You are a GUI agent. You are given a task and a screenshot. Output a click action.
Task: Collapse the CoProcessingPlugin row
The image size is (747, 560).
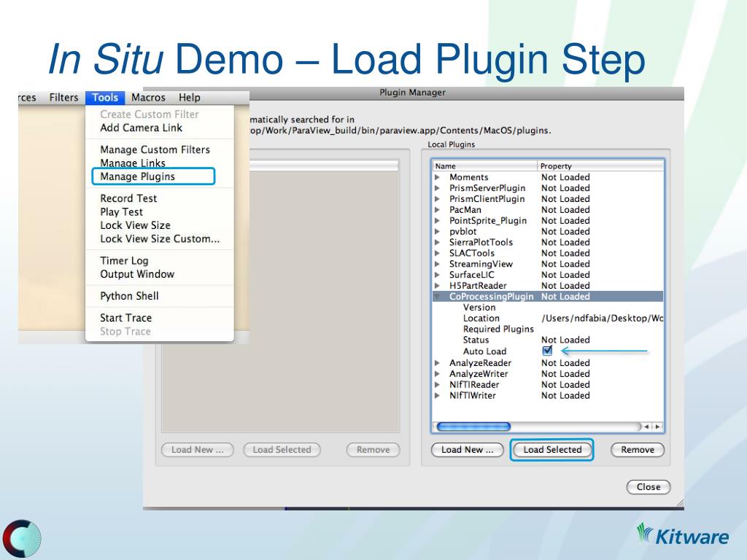click(438, 296)
